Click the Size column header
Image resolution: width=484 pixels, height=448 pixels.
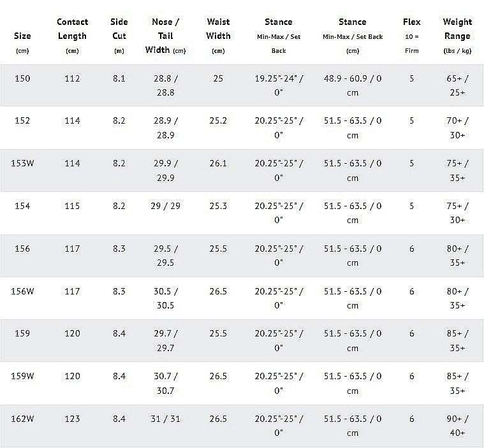tap(22, 36)
